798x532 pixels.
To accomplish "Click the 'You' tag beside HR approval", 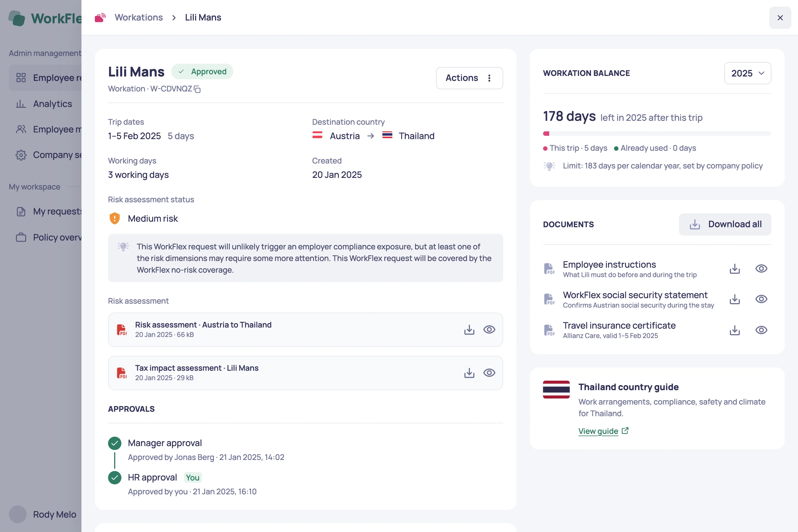I will [x=192, y=478].
